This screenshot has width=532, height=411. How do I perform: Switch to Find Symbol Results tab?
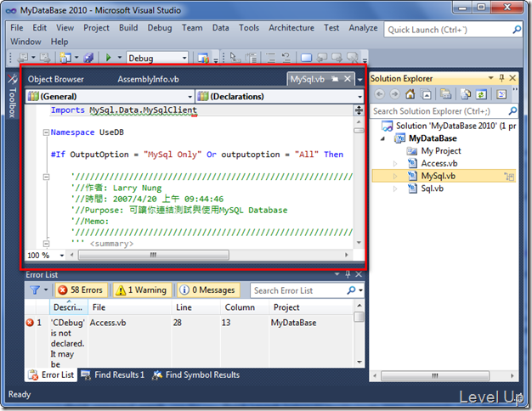196,375
